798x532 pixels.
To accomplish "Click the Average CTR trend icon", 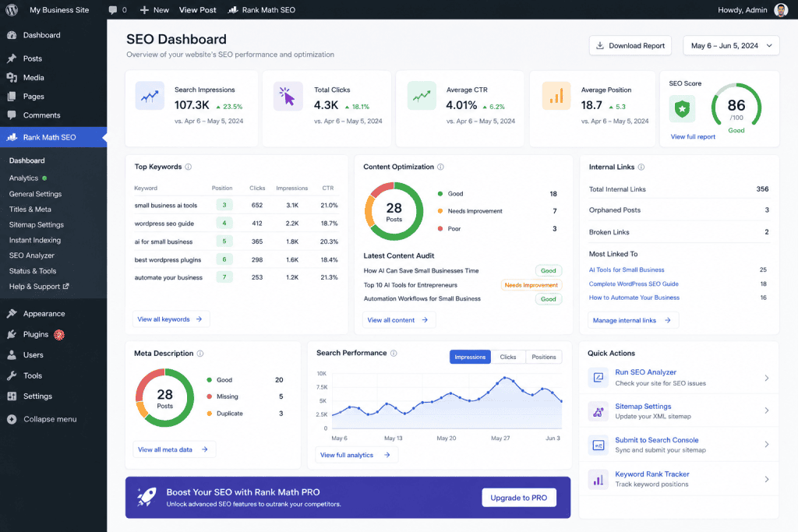I will point(422,96).
